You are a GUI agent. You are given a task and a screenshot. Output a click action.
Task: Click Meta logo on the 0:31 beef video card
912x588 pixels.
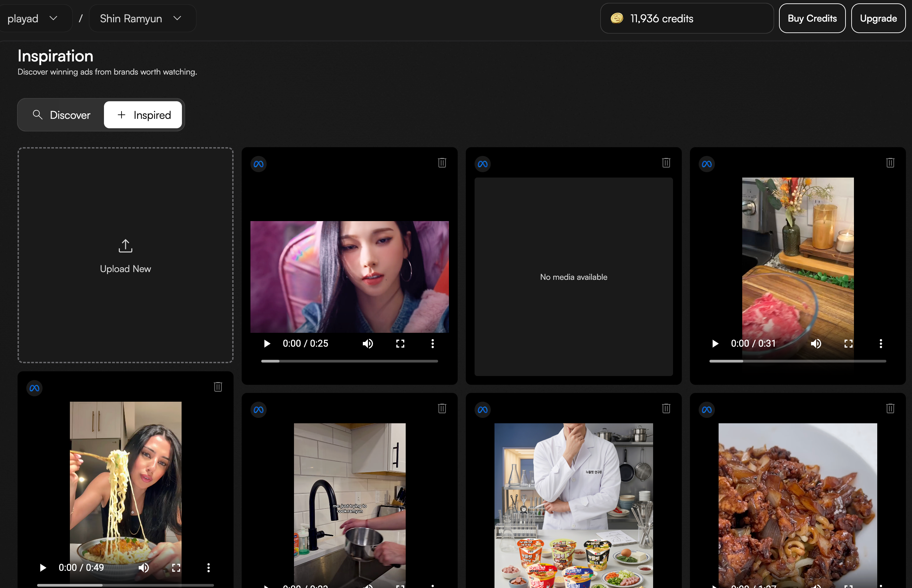pyautogui.click(x=707, y=164)
